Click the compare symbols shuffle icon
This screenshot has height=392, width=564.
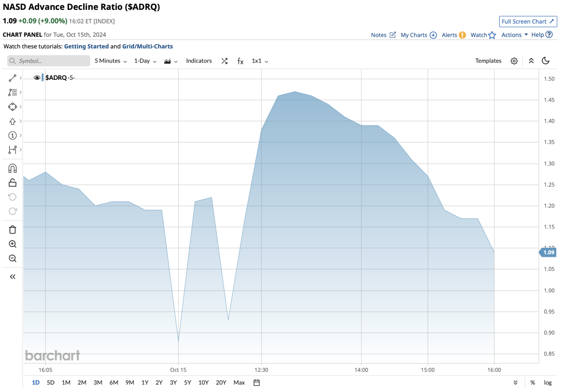(225, 61)
